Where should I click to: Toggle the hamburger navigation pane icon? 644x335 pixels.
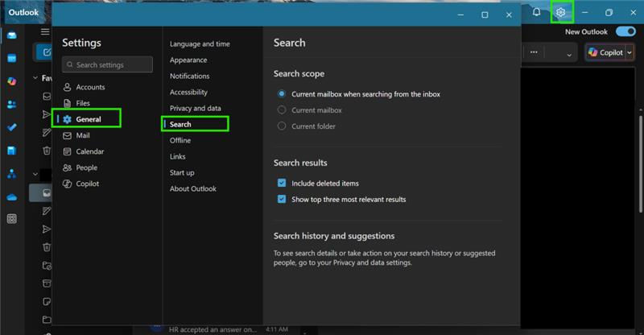[x=45, y=31]
